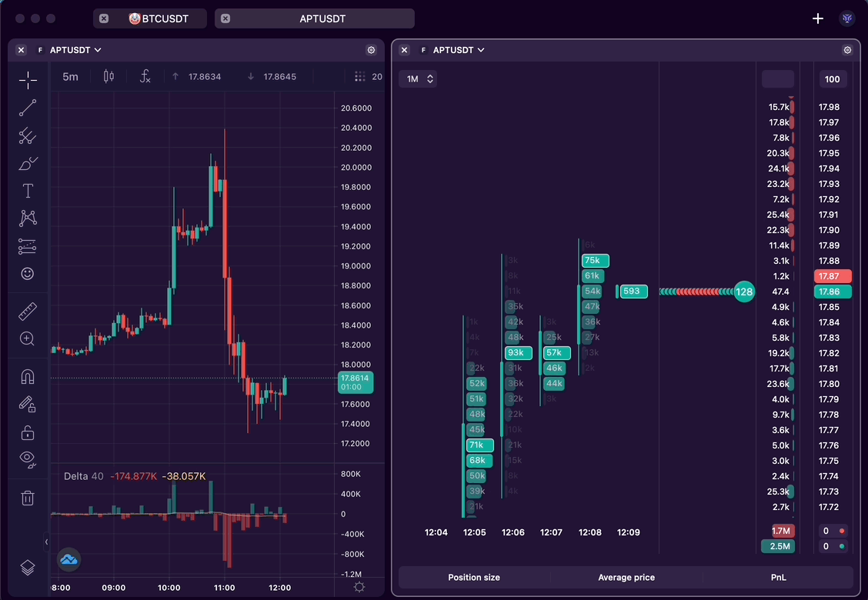This screenshot has height=600, width=868.
Task: Open the indicators fx menu
Action: (145, 76)
